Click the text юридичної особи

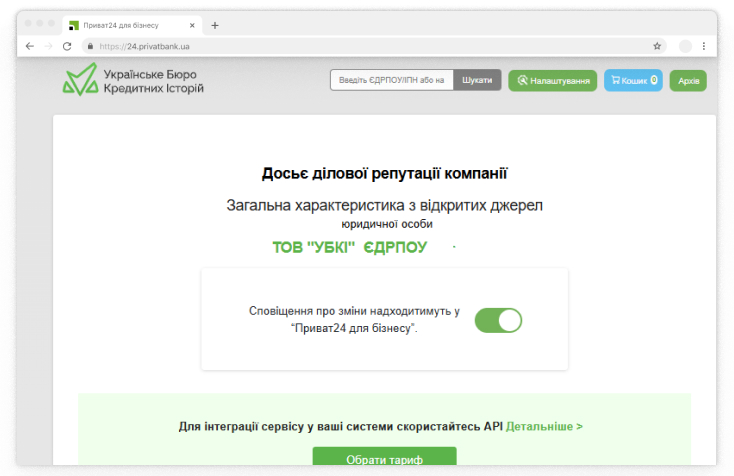point(387,224)
